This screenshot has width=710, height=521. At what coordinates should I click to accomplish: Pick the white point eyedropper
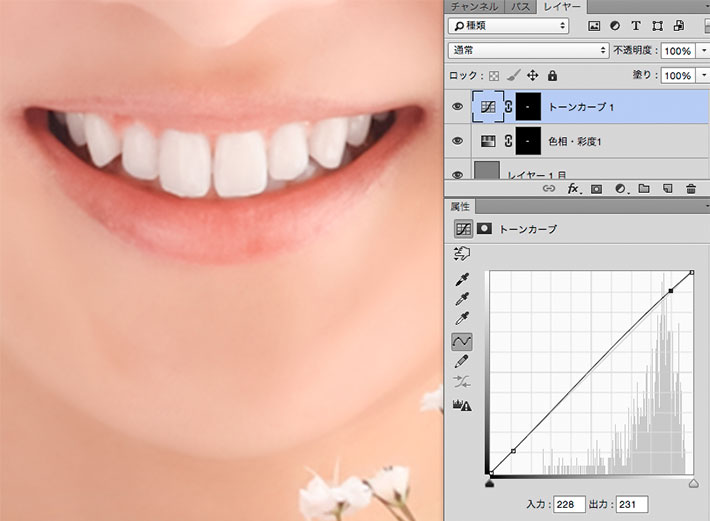(x=462, y=319)
